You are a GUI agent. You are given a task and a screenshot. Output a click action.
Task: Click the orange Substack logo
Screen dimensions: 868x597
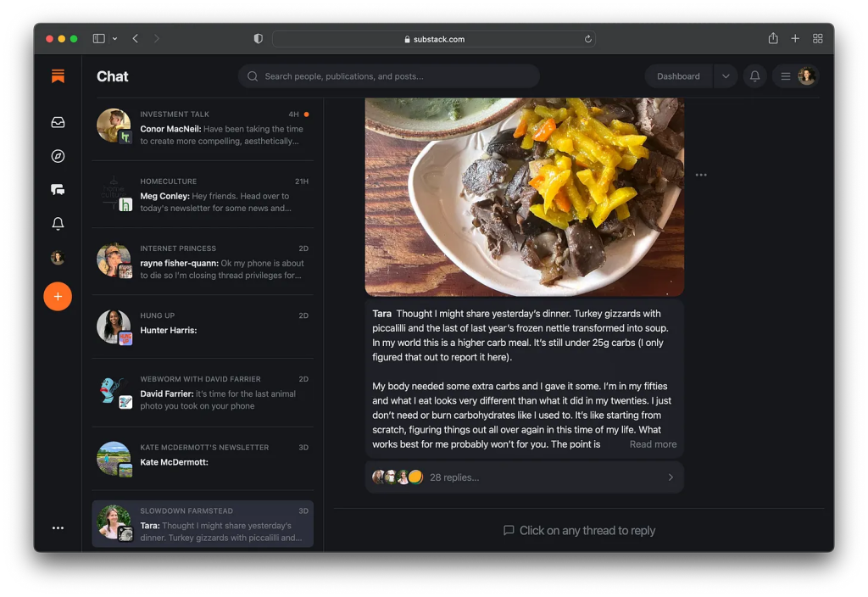coord(58,75)
